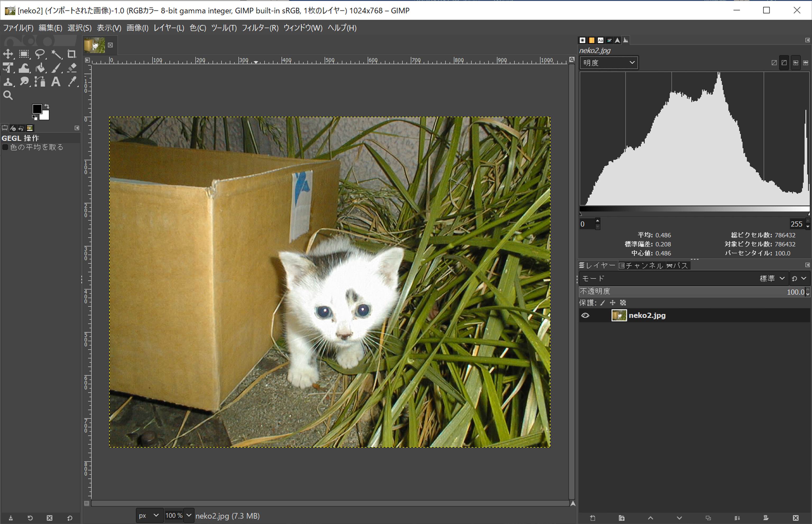This screenshot has height=524, width=812.
Task: Switch to the チャンネル tab
Action: pyautogui.click(x=641, y=265)
